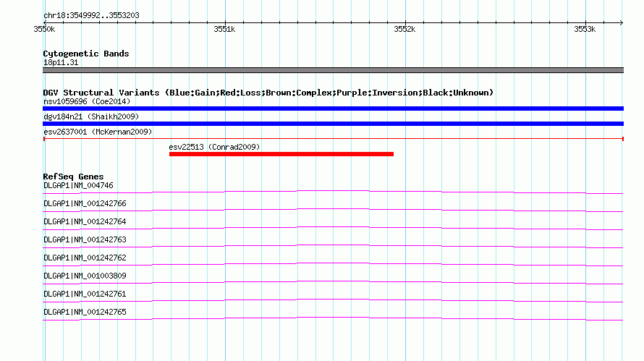This screenshot has height=361, width=644.
Task: Click the blue nsv1059696 gain bar
Action: [x=333, y=109]
